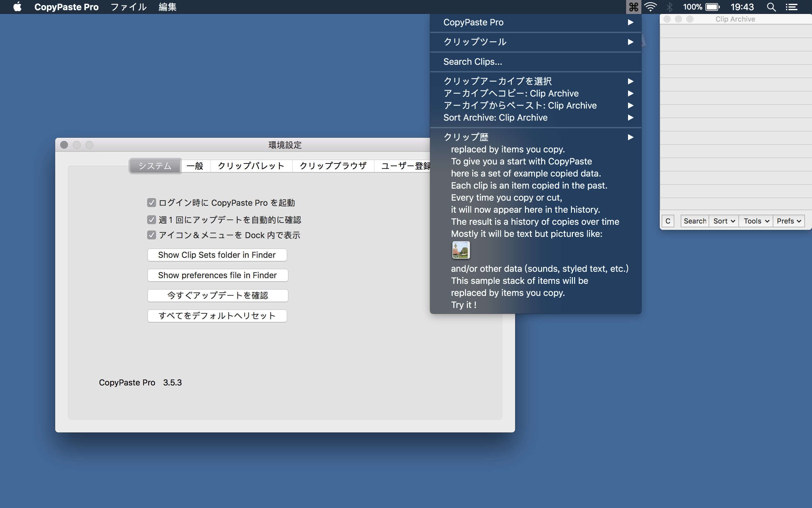Open the 編集 menu
This screenshot has height=508, width=812.
coord(168,7)
